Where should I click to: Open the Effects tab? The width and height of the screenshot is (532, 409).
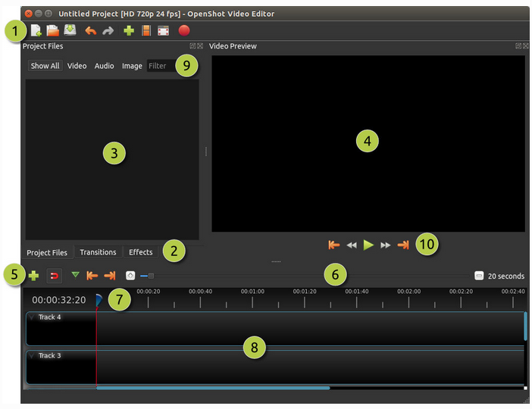(x=140, y=252)
